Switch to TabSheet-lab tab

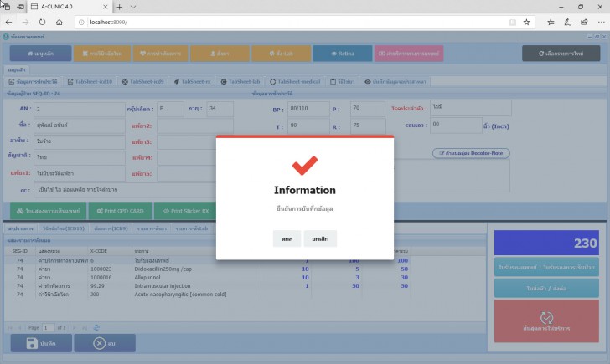click(x=240, y=81)
